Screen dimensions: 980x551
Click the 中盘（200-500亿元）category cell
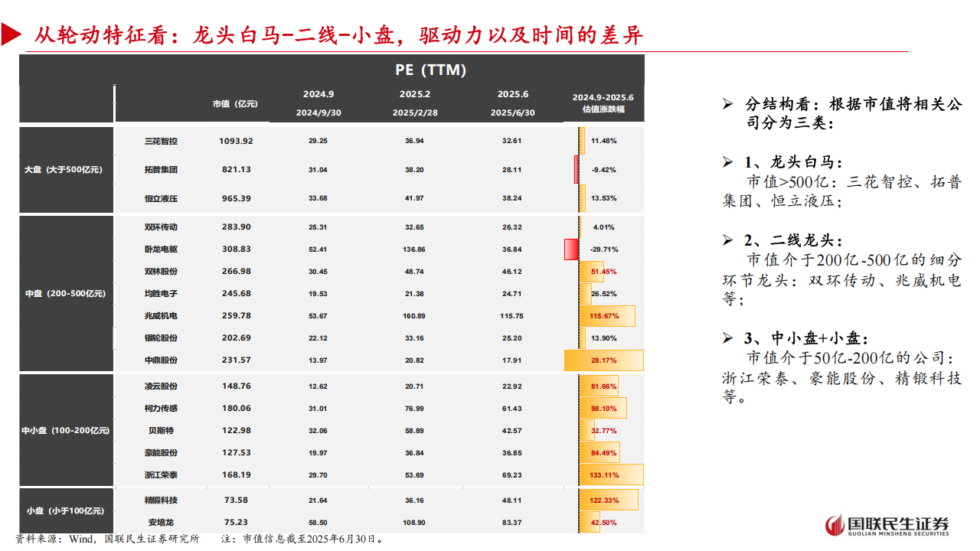point(67,294)
